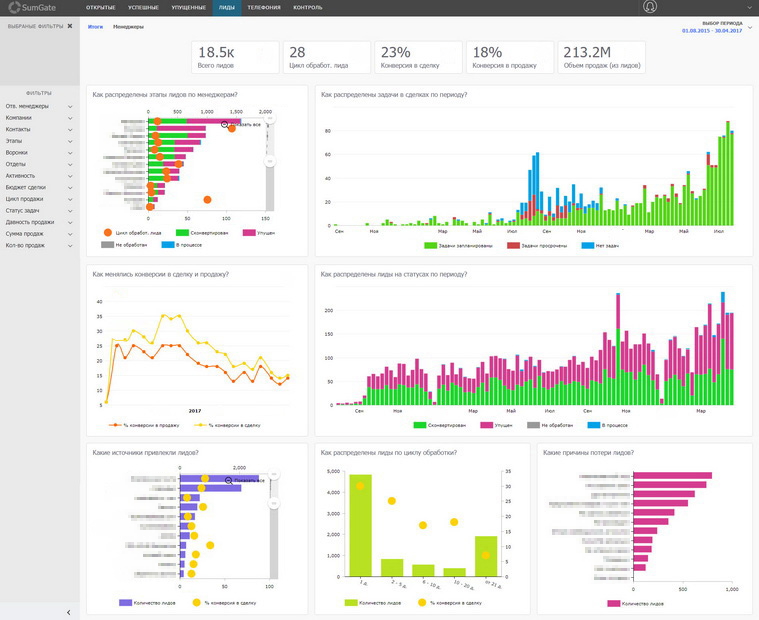The height and width of the screenshot is (620, 759).
Task: Switch to the 'Упущенные' top tab
Action: pyautogui.click(x=187, y=7)
